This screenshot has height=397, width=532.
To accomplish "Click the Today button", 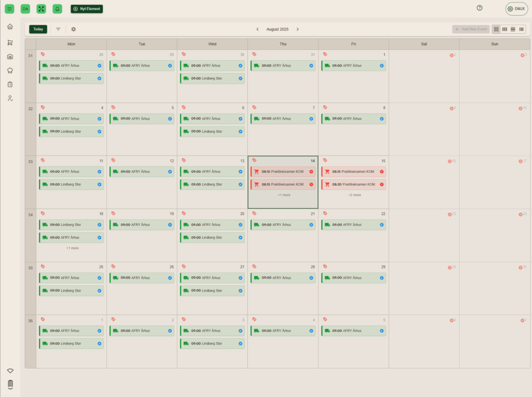I will [x=38, y=30].
